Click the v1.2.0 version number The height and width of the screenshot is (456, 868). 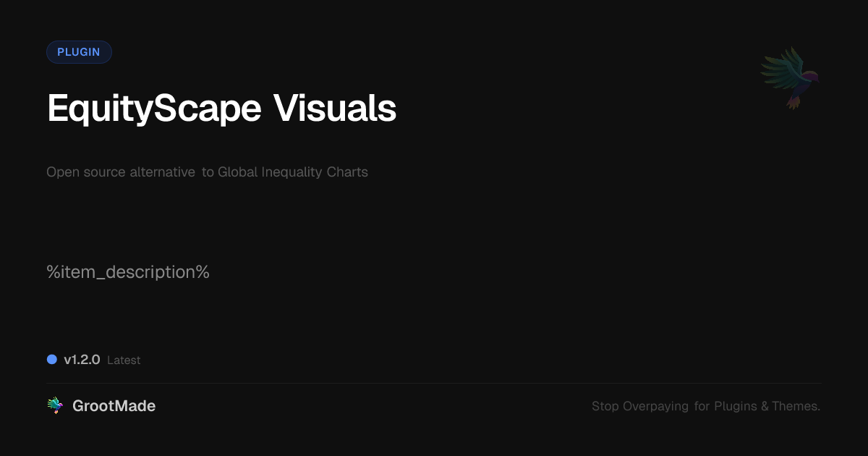82,360
